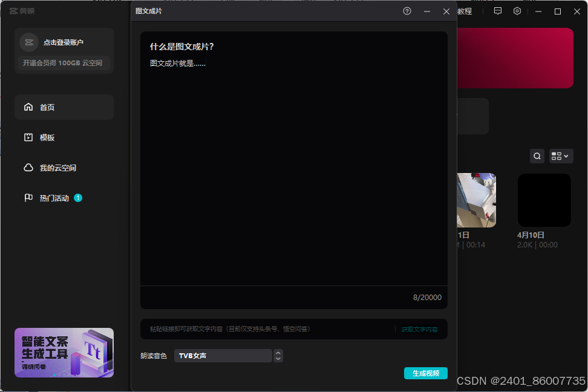The width and height of the screenshot is (588, 392).
Task: Click the cloud icon beside 我的云空间
Action: point(28,168)
